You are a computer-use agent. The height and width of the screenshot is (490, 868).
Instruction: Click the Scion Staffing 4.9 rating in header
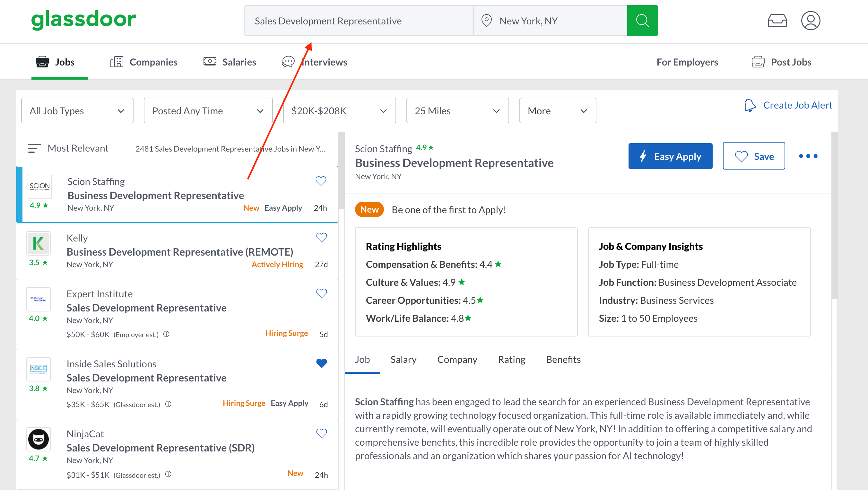pyautogui.click(x=425, y=148)
